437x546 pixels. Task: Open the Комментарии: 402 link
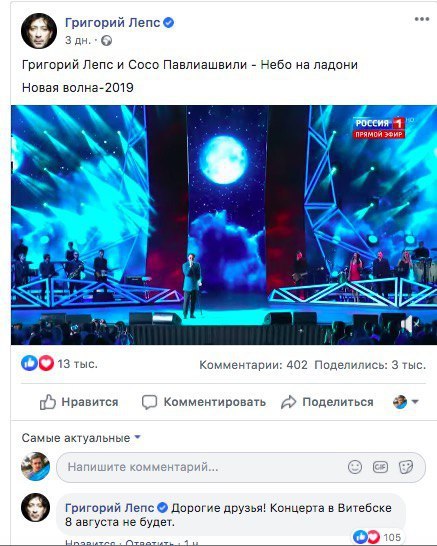click(253, 365)
